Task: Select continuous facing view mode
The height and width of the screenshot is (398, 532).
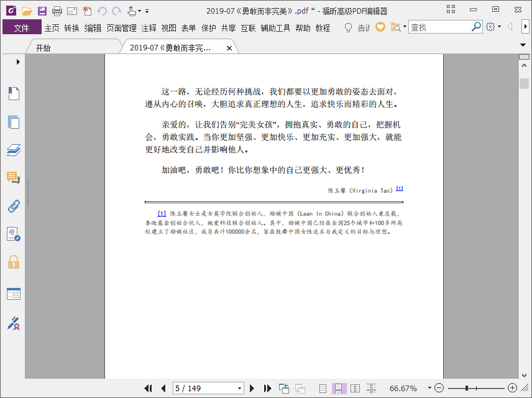Action: (x=372, y=388)
